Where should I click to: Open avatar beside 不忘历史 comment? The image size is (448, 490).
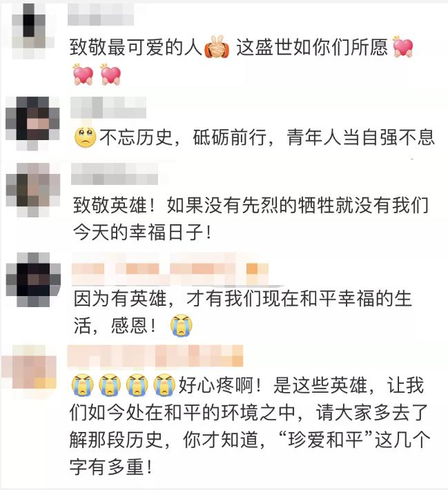[x=32, y=123]
